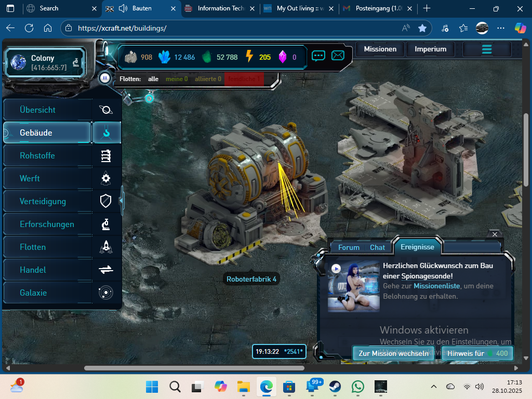Click the Roboterfabrik 4 building label

click(x=251, y=280)
